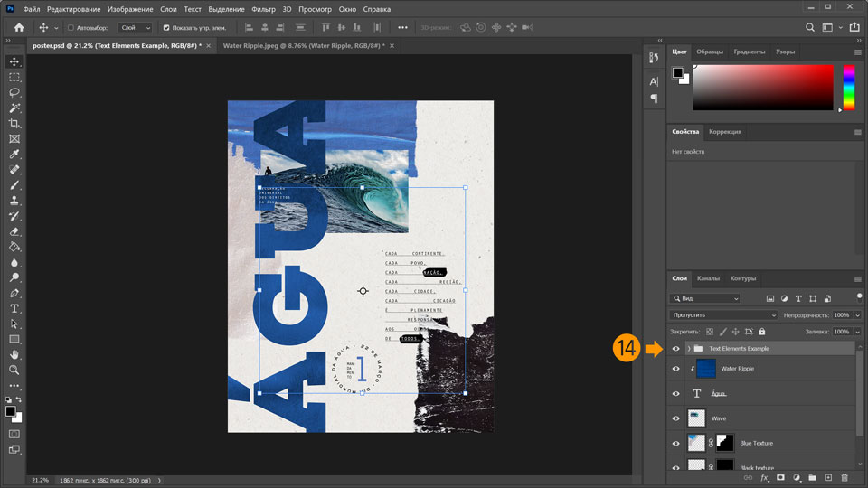This screenshot has height=488, width=868.
Task: Expand the Text Elements Example group
Action: pos(688,348)
